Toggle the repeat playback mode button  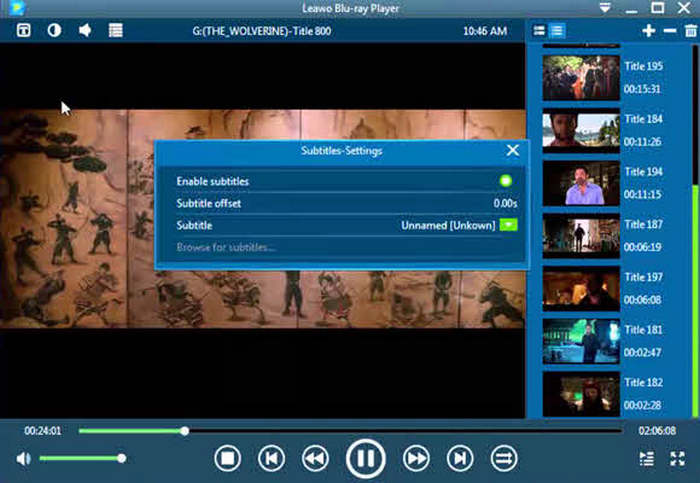504,458
